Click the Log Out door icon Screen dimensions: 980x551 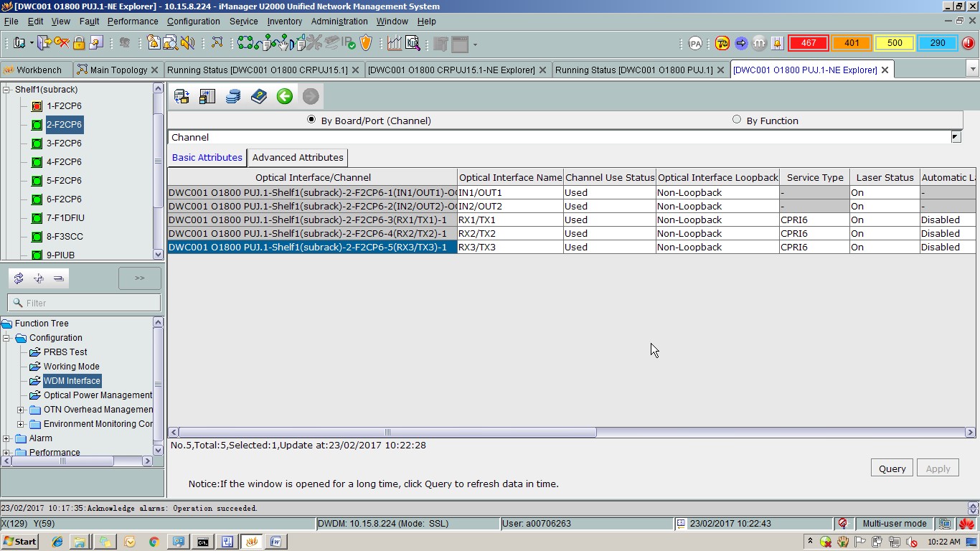pyautogui.click(x=44, y=43)
